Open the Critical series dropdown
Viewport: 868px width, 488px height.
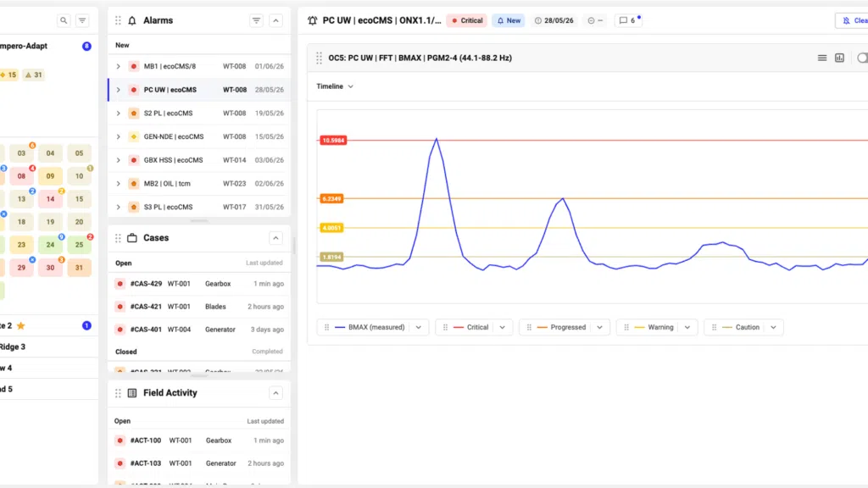tap(502, 328)
